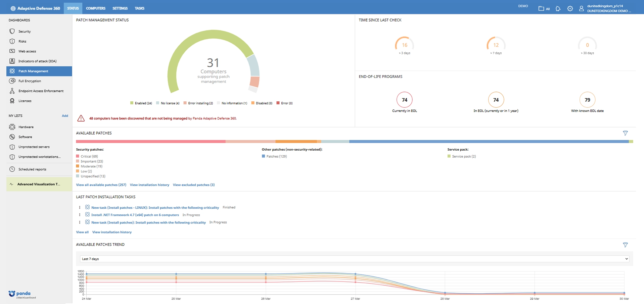Select the Indicators of attack (IOA) icon
The width and height of the screenshot is (644, 304).
tap(12, 61)
